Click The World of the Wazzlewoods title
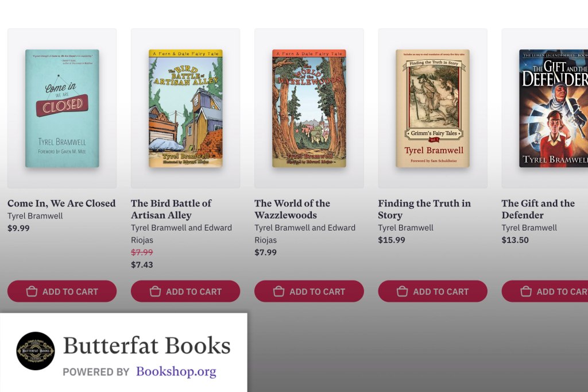588x392 pixels. (x=292, y=209)
